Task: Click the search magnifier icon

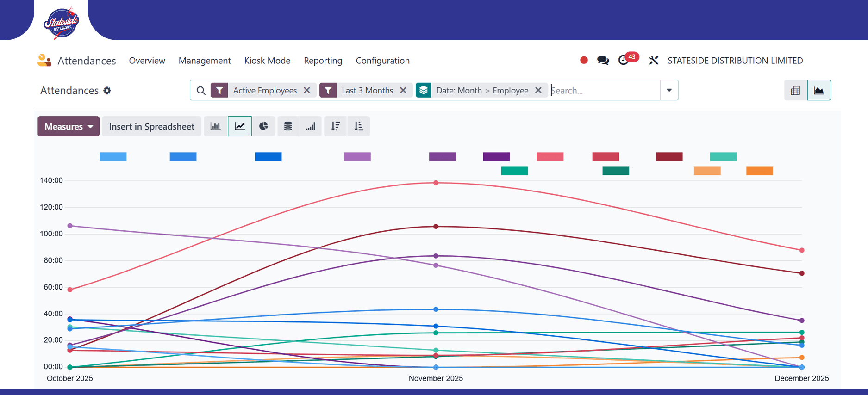Action: 201,91
